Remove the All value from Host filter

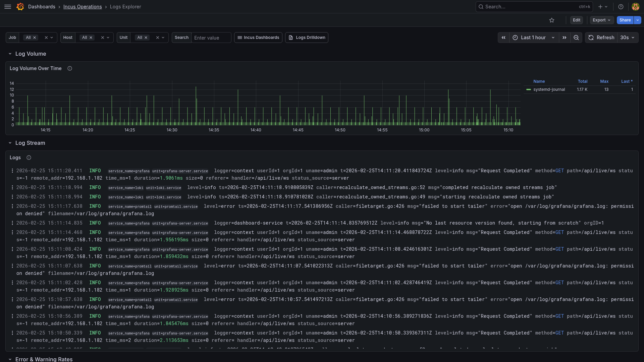point(91,38)
